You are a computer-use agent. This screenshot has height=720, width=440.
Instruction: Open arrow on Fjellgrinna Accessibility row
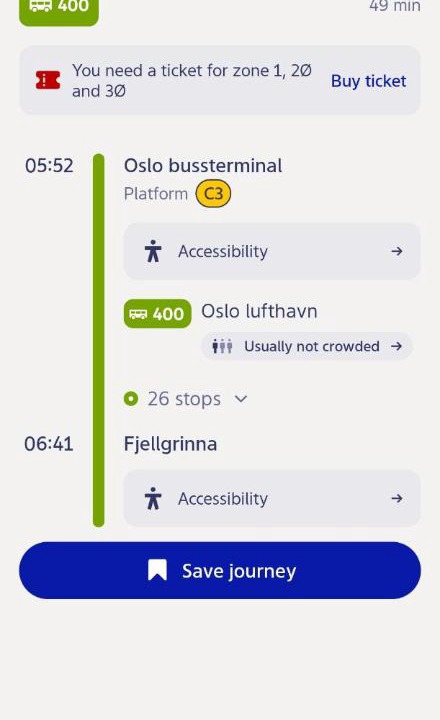397,498
